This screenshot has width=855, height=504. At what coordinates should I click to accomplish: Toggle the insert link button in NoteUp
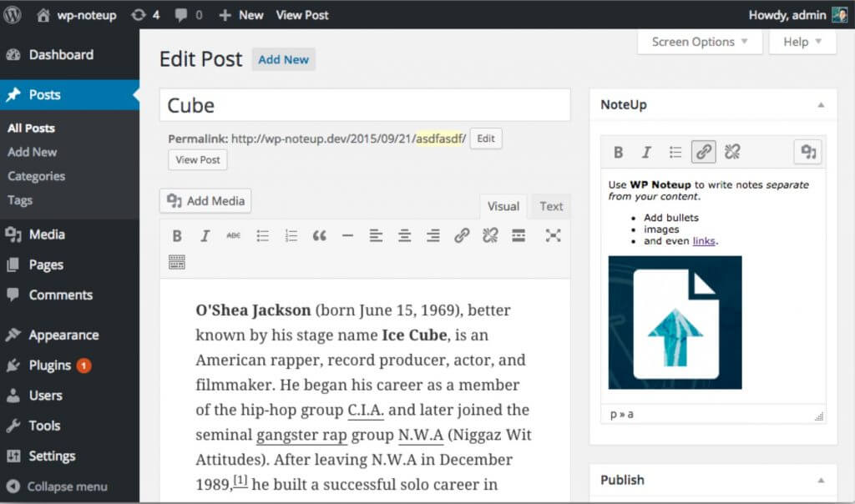pos(704,152)
